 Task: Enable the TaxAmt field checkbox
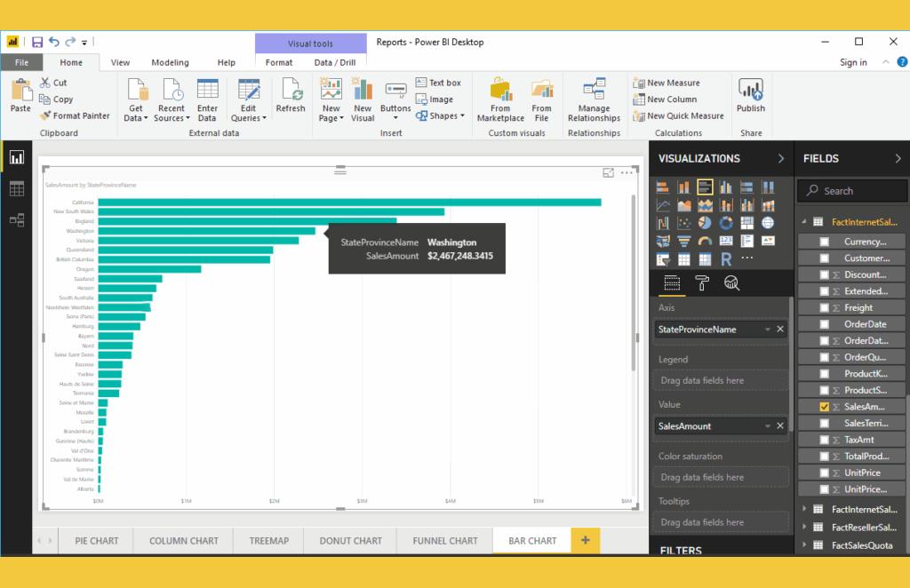(x=824, y=440)
